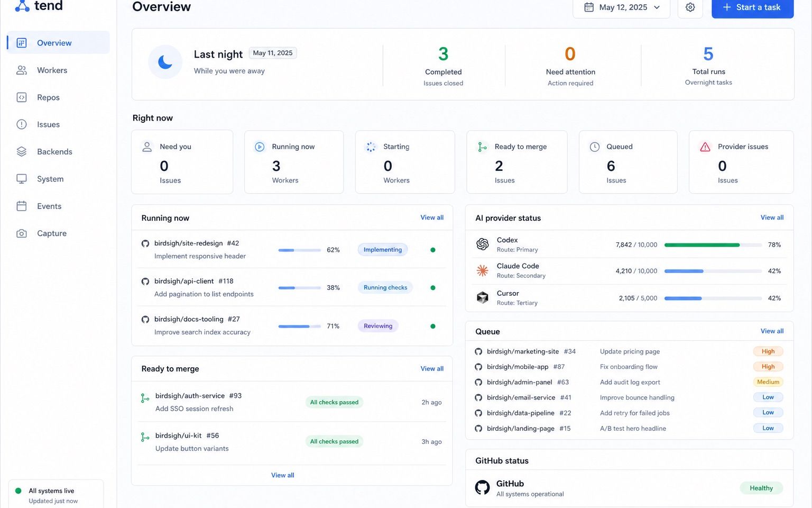This screenshot has height=508, width=812.
Task: Click merge icon beside birdsigh/auth-service
Action: coord(145,398)
